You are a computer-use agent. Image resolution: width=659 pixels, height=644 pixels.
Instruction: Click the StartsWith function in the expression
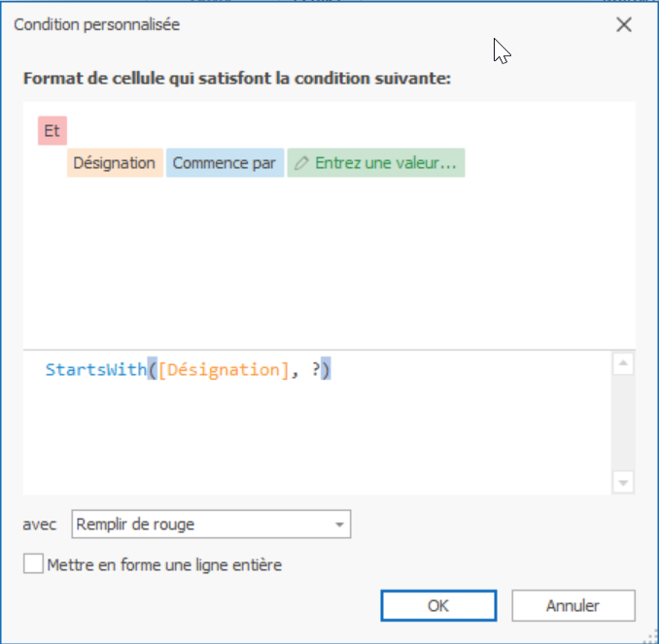pyautogui.click(x=96, y=370)
